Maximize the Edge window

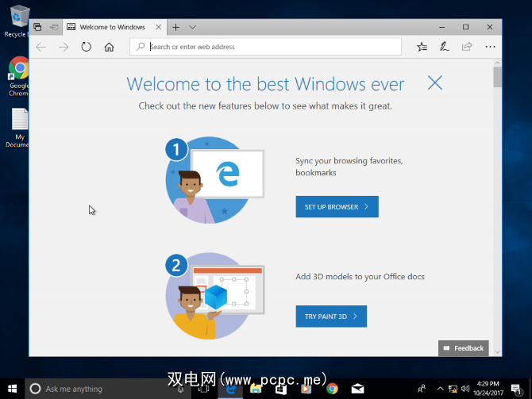(x=465, y=27)
